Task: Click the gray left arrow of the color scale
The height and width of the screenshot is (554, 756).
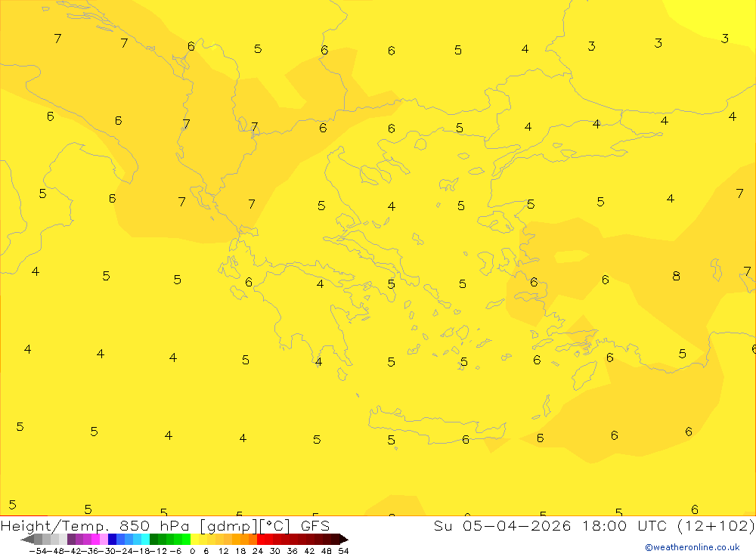Action: coord(27,539)
